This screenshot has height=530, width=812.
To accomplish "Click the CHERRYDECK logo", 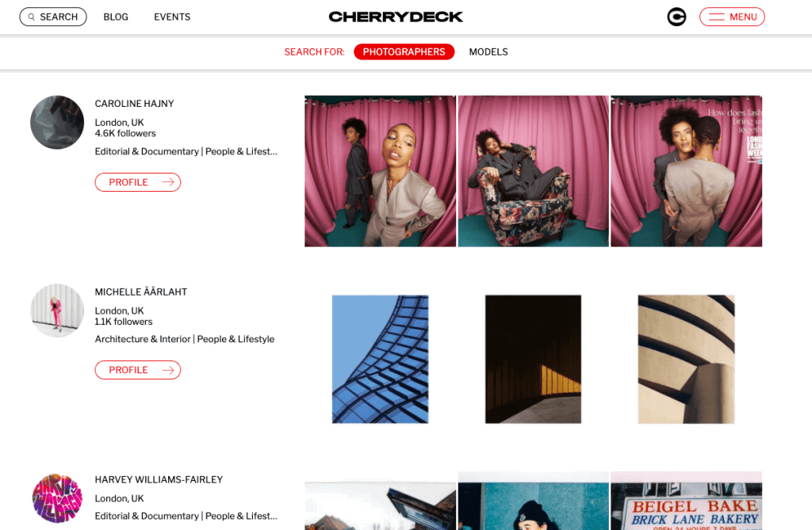I will coord(396,17).
